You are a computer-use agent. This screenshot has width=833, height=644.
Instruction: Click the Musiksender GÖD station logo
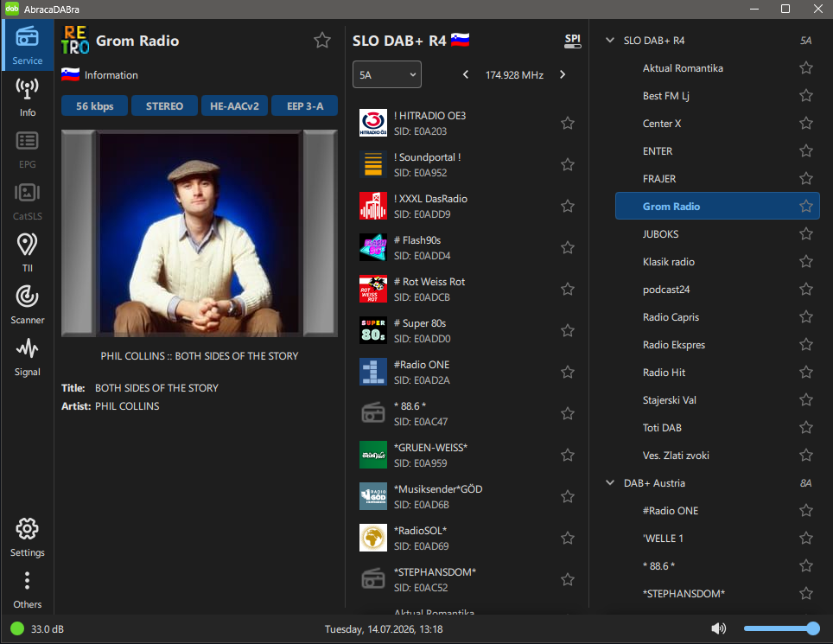pos(373,496)
